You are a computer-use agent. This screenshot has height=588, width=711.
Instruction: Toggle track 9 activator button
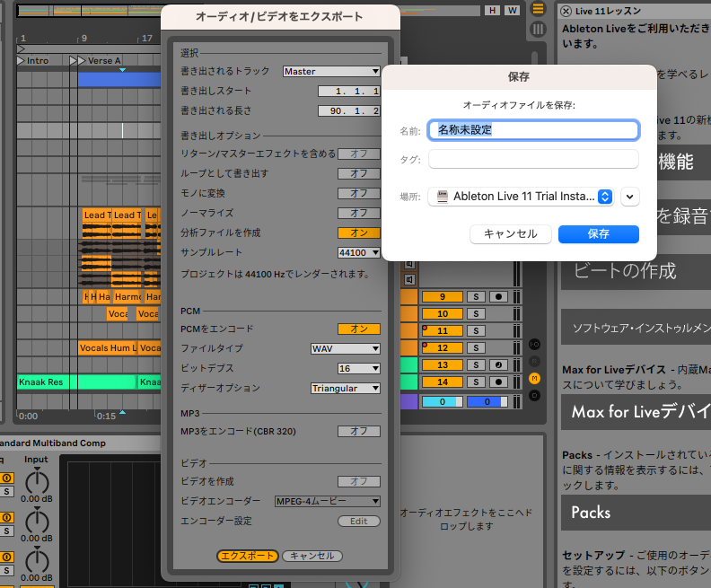(443, 297)
